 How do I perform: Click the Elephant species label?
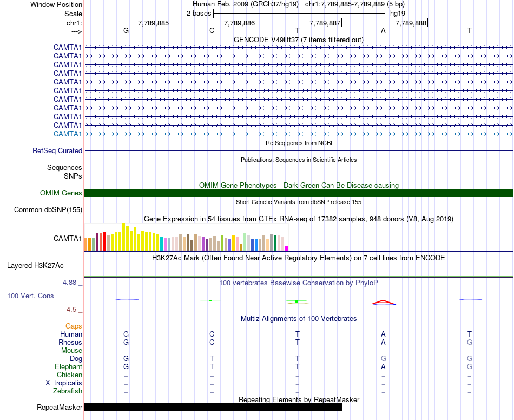(68, 366)
